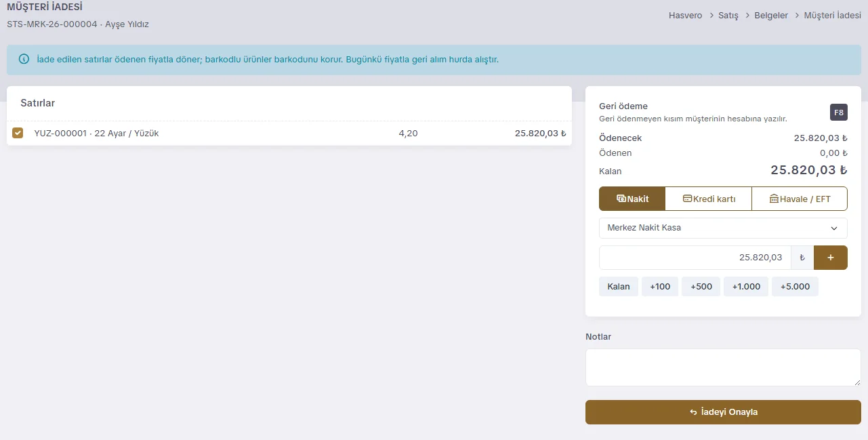Click the Kalan quick amount button

pos(619,286)
